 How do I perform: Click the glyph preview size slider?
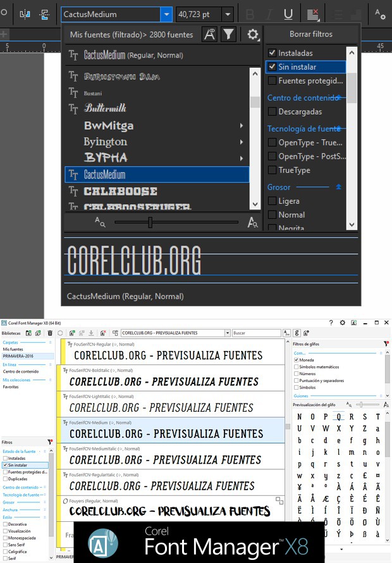tap(361, 405)
